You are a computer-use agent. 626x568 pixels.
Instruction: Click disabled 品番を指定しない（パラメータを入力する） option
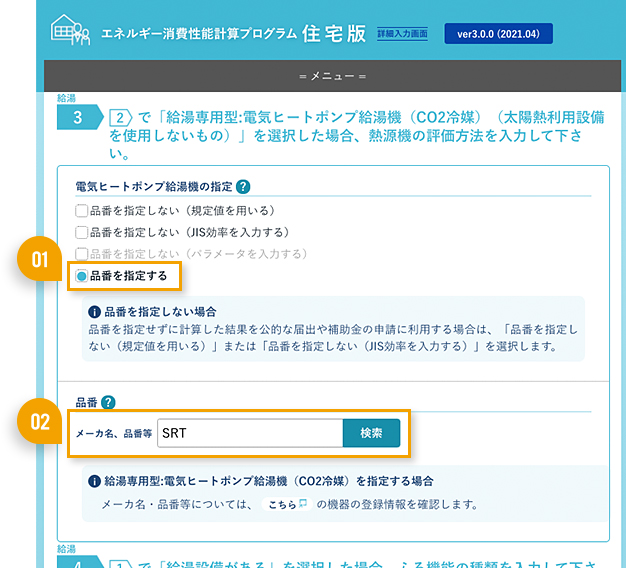81,254
